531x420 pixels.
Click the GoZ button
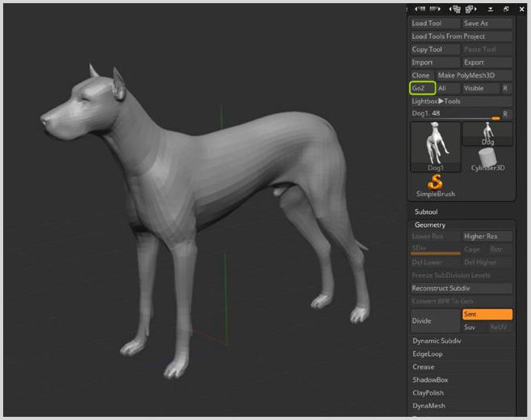click(x=421, y=89)
